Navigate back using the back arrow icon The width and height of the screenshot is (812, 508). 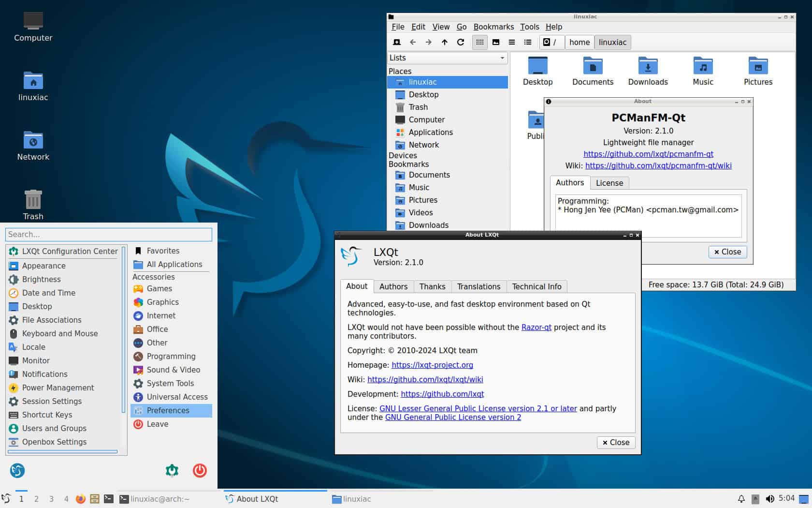click(412, 42)
